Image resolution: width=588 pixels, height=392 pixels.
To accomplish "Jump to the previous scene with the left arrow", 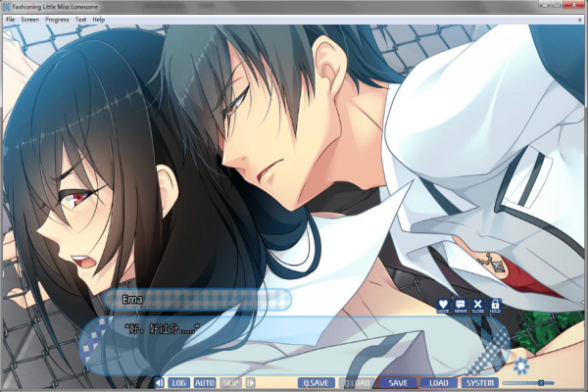I will [x=160, y=382].
